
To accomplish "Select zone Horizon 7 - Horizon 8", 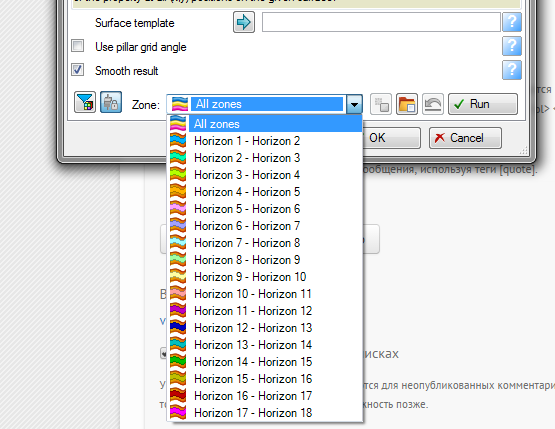I will [265, 243].
